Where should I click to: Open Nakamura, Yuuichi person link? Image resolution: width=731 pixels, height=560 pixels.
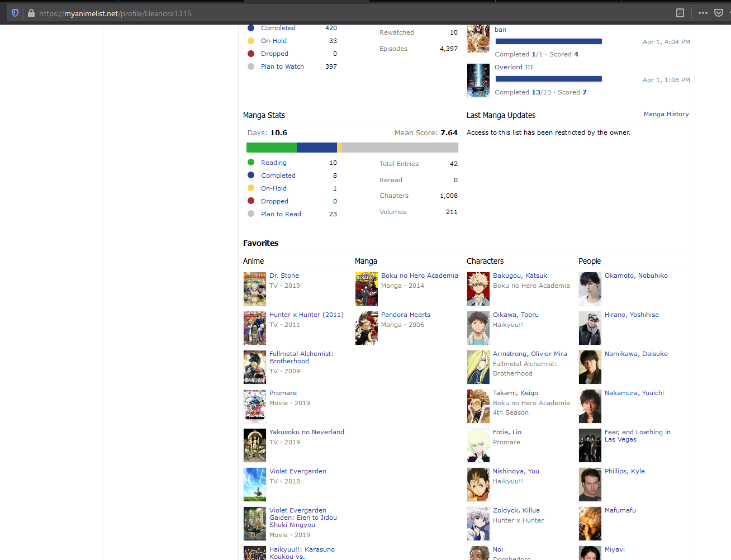point(634,393)
